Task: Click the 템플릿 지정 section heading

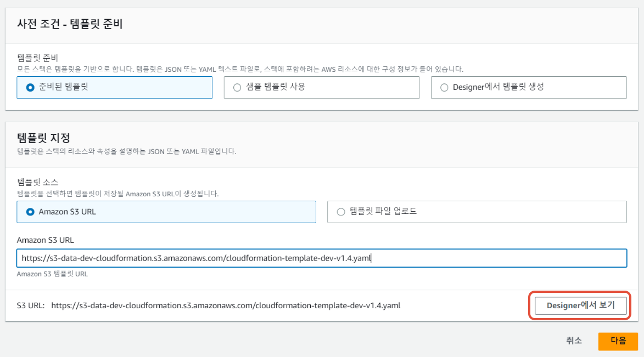Action: tap(43, 138)
